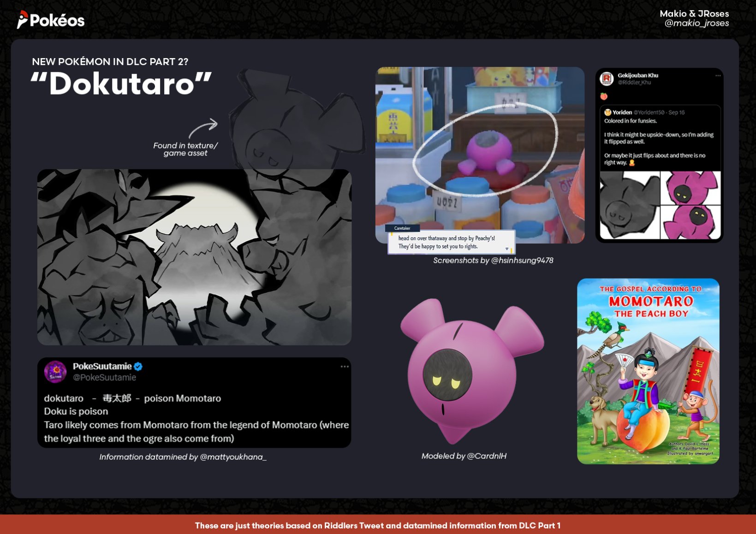Open PokeSuutamie's profile avatar
This screenshot has width=756, height=534.
click(55, 372)
